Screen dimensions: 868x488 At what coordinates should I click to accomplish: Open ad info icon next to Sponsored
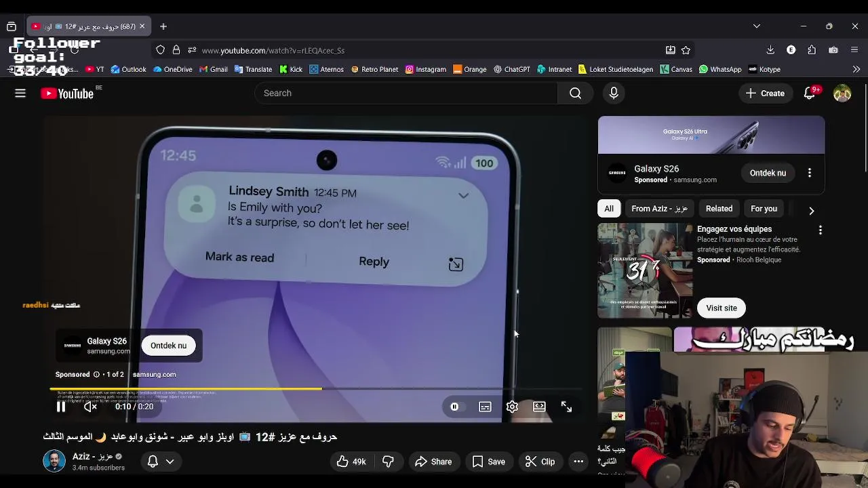(x=96, y=374)
